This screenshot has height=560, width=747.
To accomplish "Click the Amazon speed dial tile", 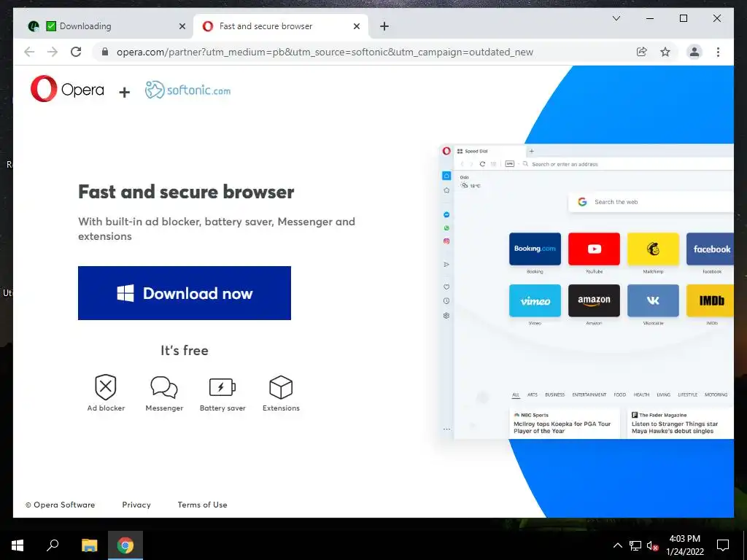I will click(594, 300).
